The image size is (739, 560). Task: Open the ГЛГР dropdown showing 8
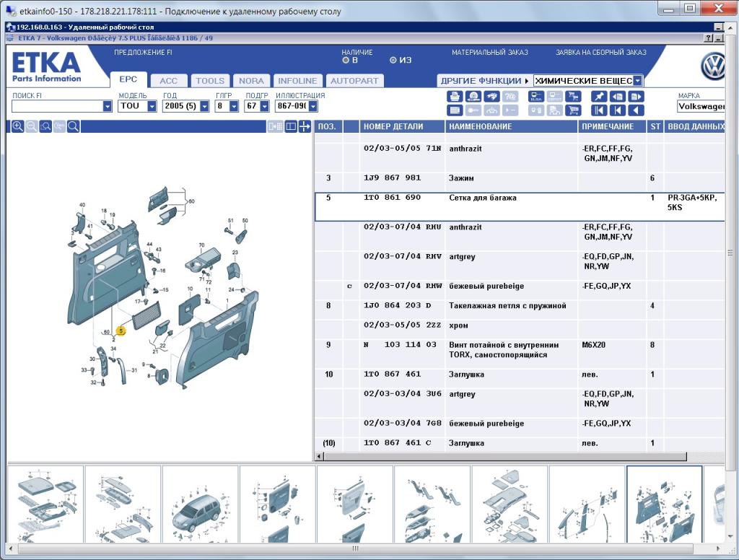(x=234, y=107)
